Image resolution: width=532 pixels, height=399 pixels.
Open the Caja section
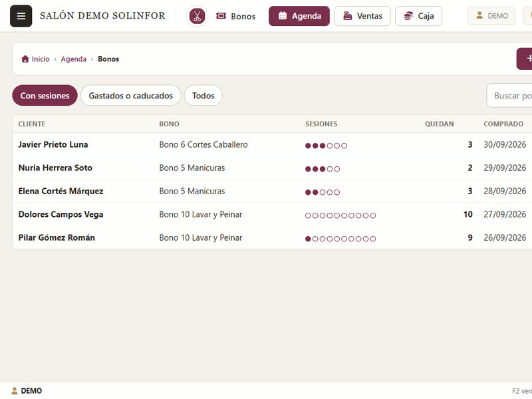419,16
